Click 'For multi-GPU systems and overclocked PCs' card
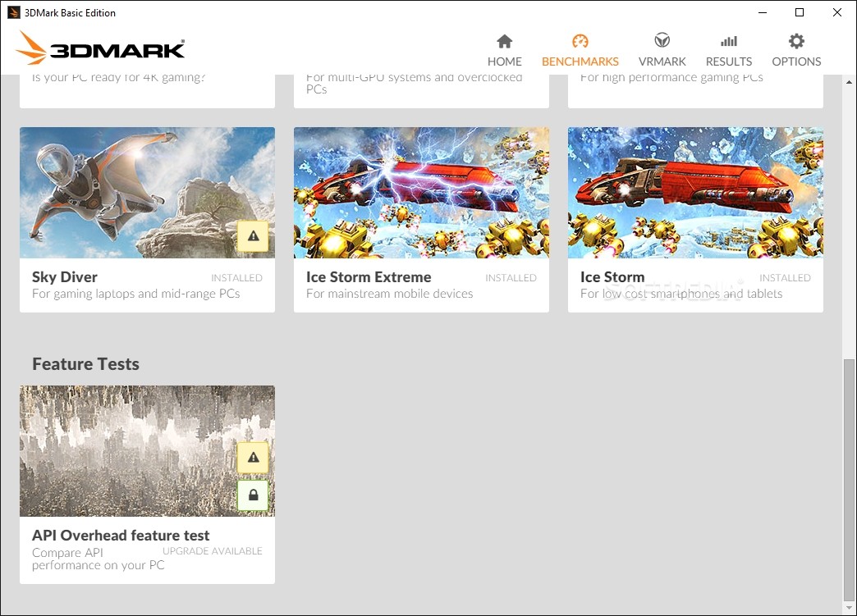The image size is (857, 616). coord(421,91)
